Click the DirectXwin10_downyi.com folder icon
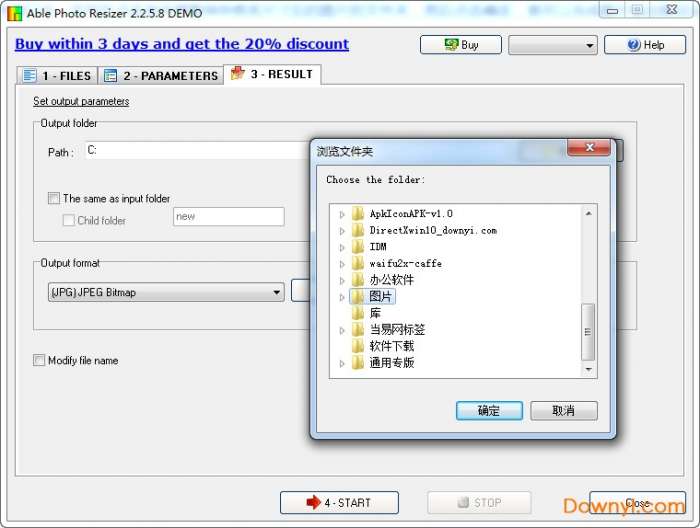This screenshot has height=528, width=700. point(358,230)
